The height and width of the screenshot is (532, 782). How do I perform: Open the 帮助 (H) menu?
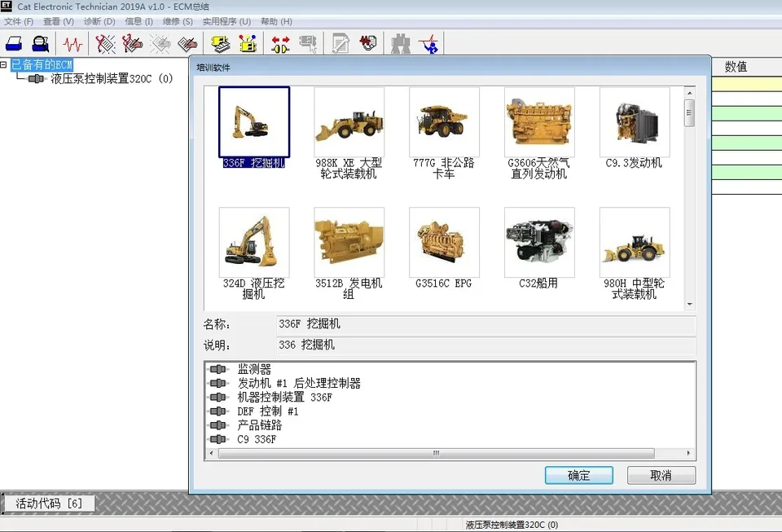pyautogui.click(x=276, y=21)
